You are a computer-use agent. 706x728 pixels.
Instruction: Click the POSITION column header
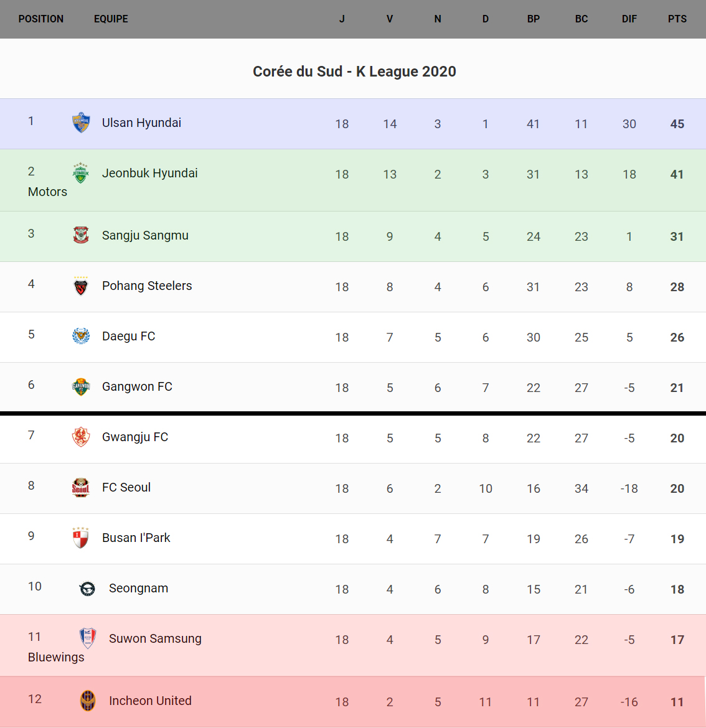coord(41,19)
